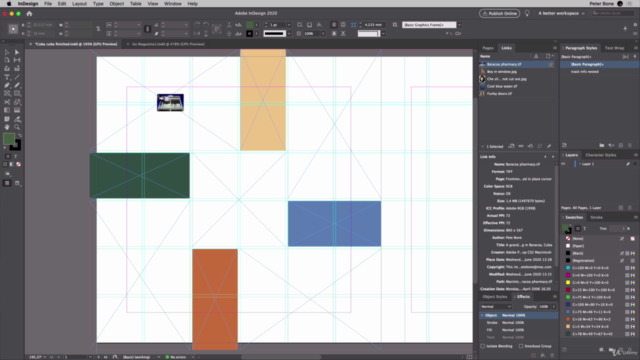Switch to the Text Wrap tab
640x360 pixels.
point(614,48)
